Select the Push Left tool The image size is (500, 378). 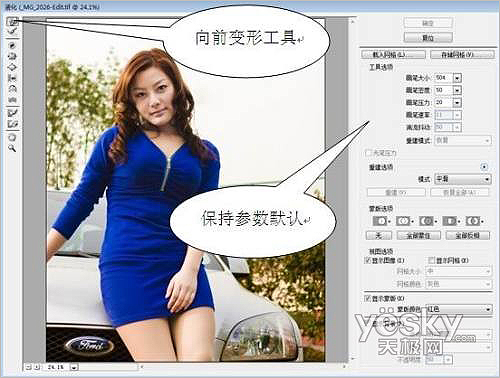coord(13,78)
